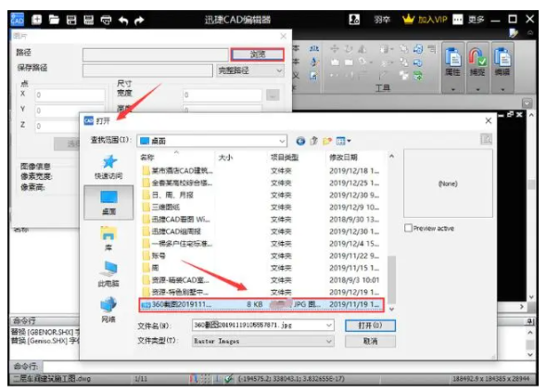Enable the Preview active checkbox

point(408,228)
